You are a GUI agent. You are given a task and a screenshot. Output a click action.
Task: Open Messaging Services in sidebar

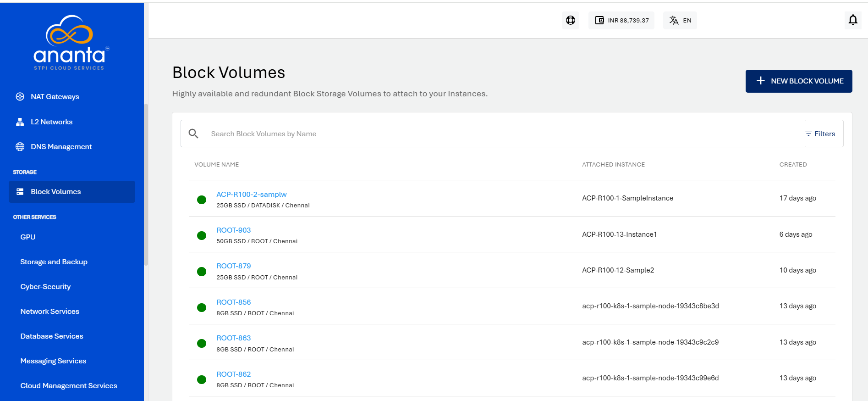coord(53,361)
